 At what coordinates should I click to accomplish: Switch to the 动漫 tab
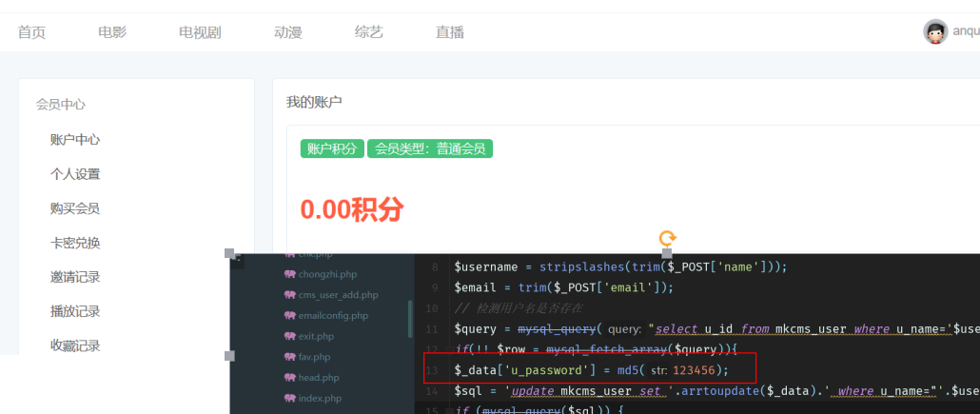coord(288,32)
